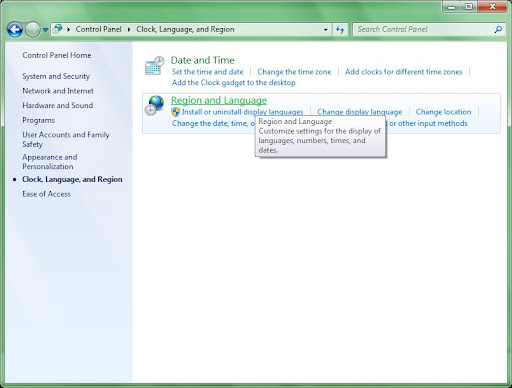Go to System and Security
The image size is (512, 388).
pyautogui.click(x=56, y=76)
